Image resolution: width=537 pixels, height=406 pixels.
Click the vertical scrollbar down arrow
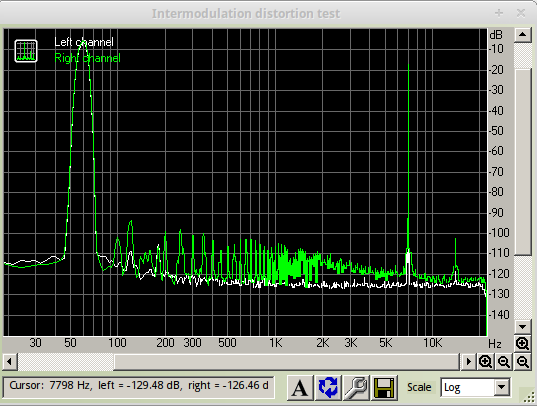point(523,327)
